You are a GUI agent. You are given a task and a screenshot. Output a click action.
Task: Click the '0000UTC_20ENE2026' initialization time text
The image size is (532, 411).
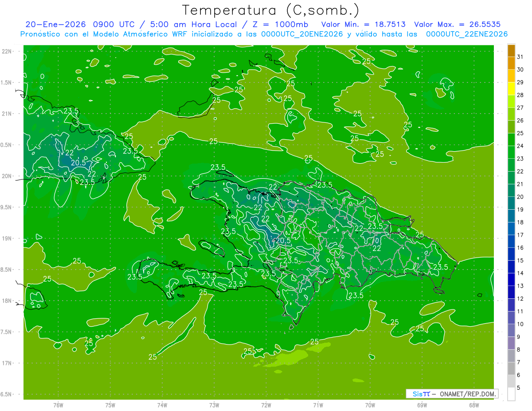click(x=302, y=34)
